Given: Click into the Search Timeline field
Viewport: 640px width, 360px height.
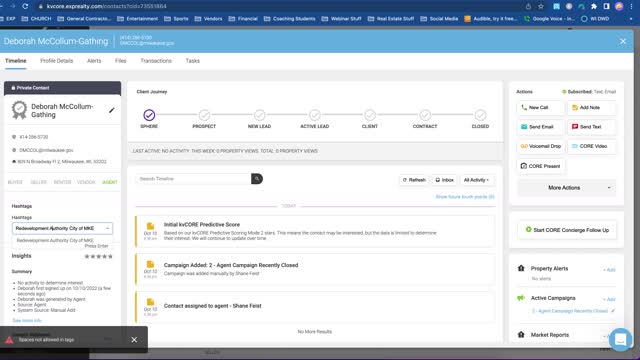Looking at the screenshot, I should (x=193, y=179).
